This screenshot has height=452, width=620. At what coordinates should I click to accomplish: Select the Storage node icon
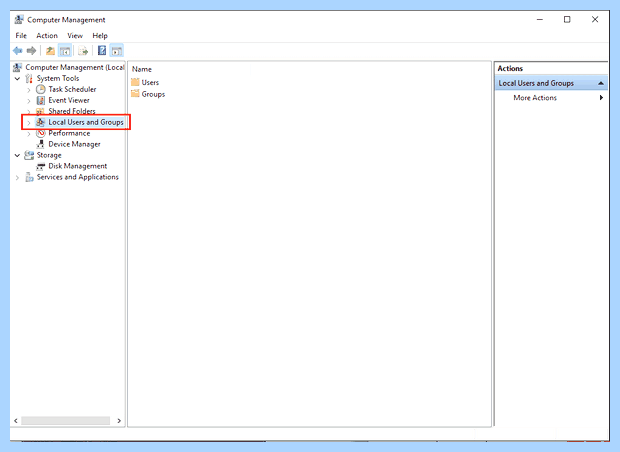click(29, 155)
